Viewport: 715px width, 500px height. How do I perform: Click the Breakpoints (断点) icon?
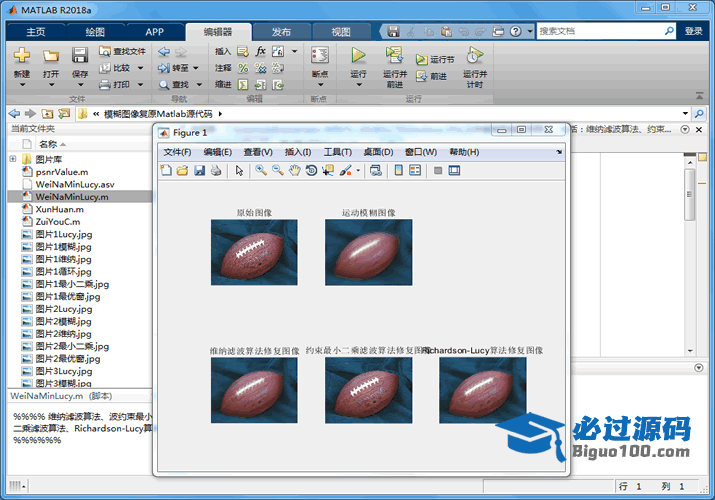pyautogui.click(x=319, y=56)
